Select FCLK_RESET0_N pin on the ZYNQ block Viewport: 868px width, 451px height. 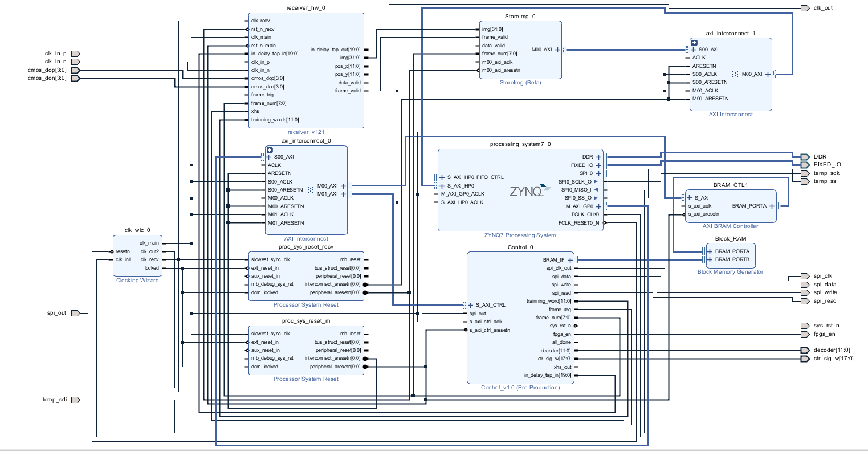[x=578, y=223]
